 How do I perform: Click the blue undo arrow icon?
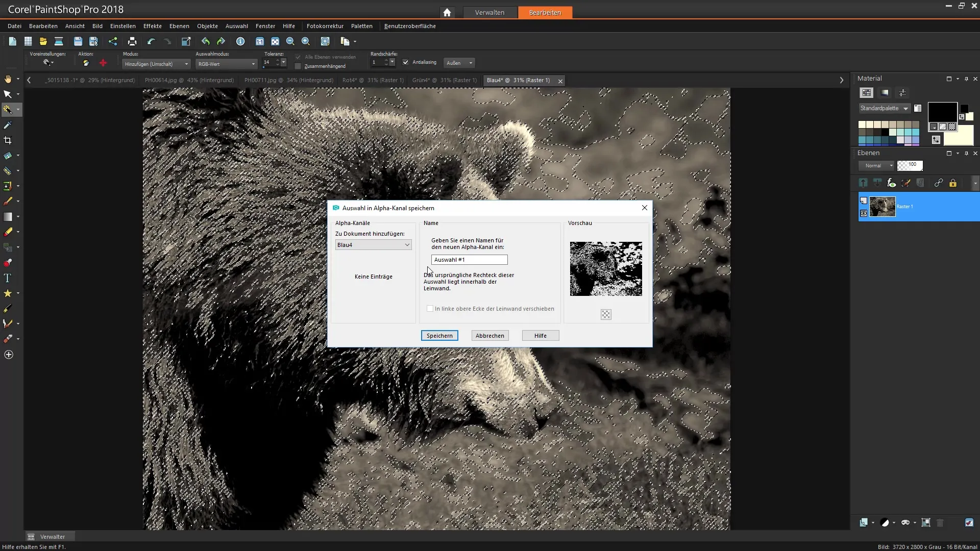pyautogui.click(x=151, y=41)
